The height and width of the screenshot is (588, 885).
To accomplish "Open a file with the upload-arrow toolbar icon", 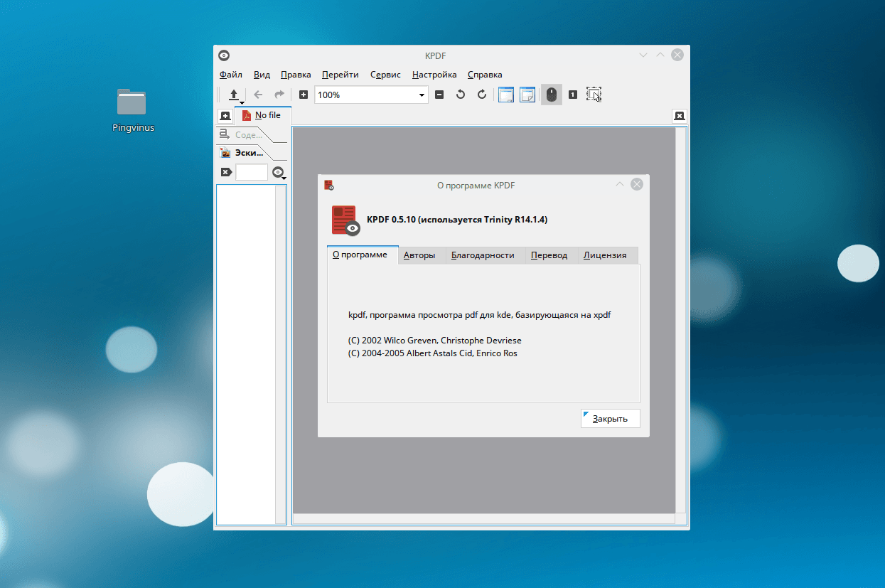I will [234, 95].
